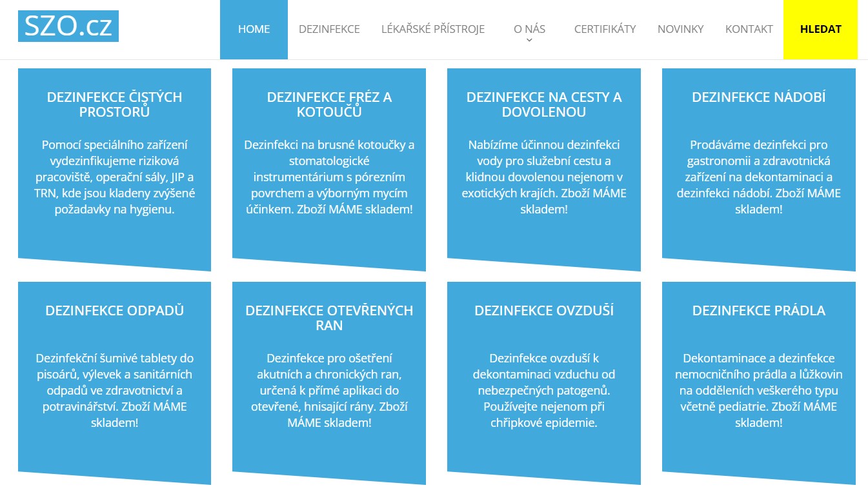Screen dimensions: 868x492
Task: Click text about brusné kotoučky description
Action: (x=329, y=177)
